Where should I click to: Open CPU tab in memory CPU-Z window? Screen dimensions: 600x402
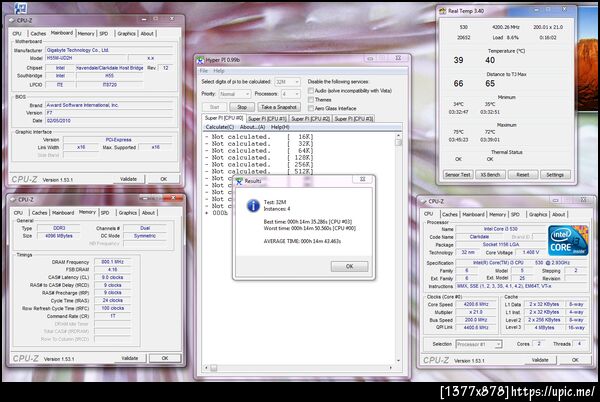click(18, 213)
